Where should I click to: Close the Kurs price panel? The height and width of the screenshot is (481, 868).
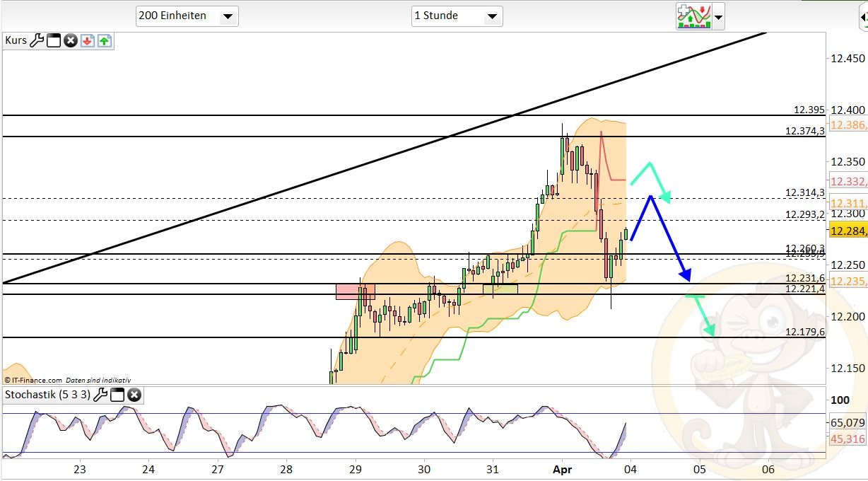(70, 40)
